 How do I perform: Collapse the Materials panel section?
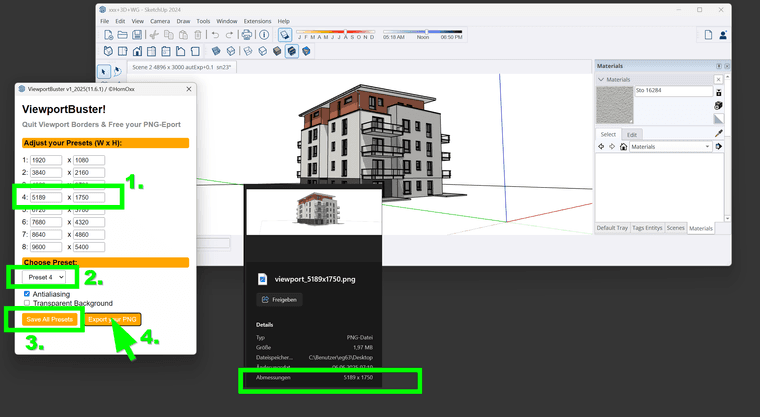[601, 78]
